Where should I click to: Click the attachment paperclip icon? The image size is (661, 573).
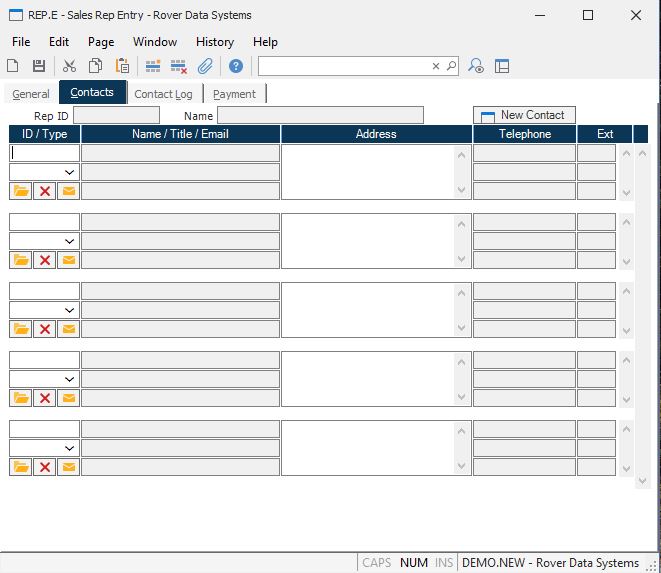pos(205,66)
